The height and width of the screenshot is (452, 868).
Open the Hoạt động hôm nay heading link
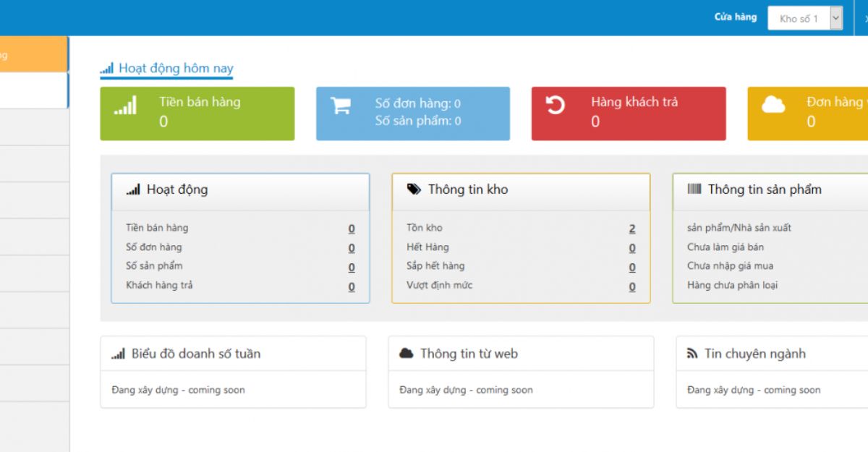176,69
